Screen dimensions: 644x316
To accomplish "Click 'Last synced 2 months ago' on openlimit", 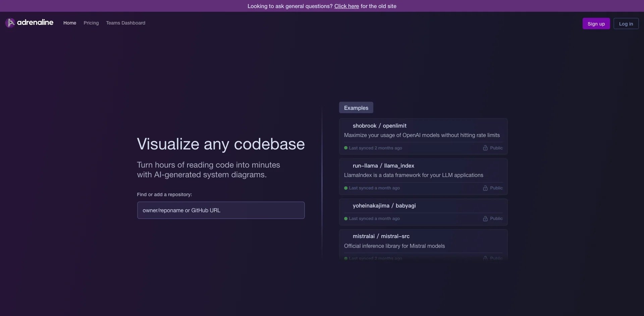I will point(375,148).
